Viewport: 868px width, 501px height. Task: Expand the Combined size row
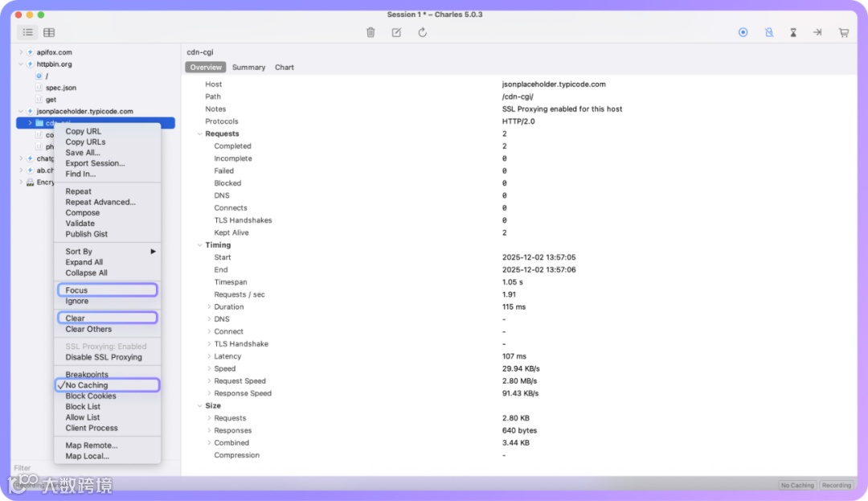(209, 443)
